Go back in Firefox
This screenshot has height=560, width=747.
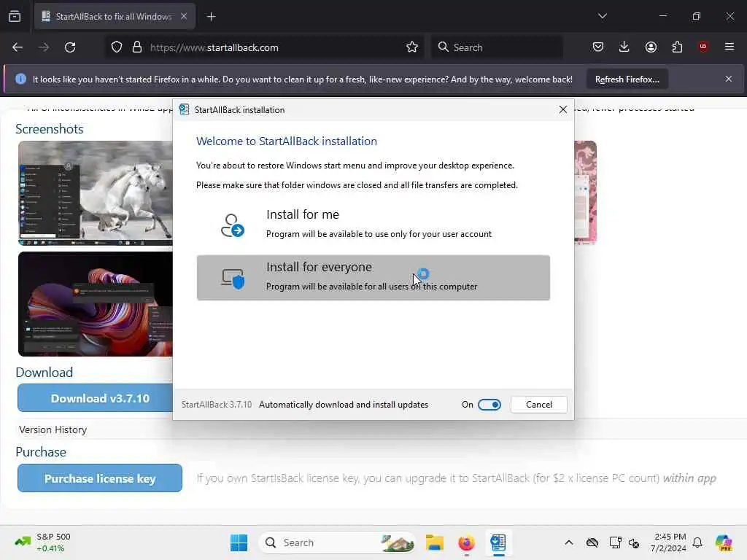(18, 47)
